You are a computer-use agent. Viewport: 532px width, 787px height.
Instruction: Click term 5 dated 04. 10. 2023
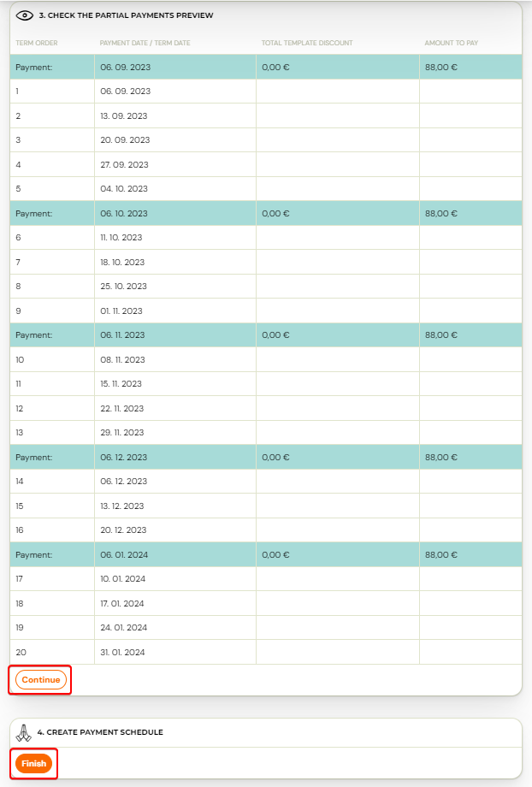pyautogui.click(x=266, y=189)
